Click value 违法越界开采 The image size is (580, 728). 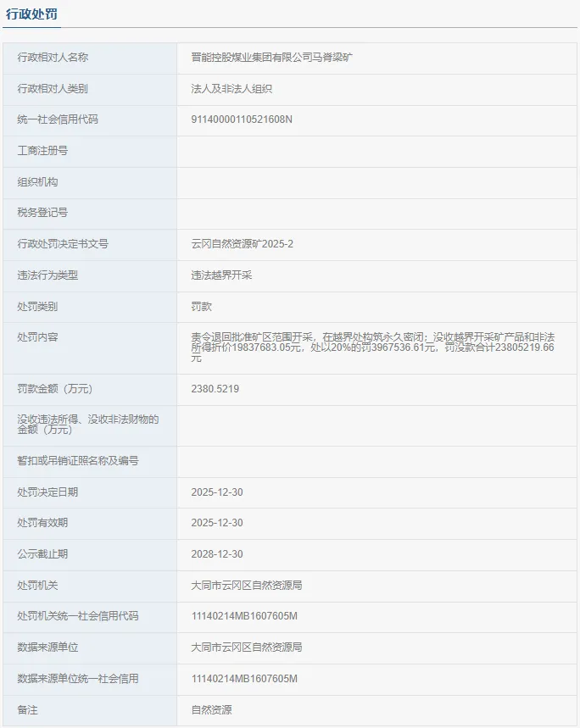point(221,275)
